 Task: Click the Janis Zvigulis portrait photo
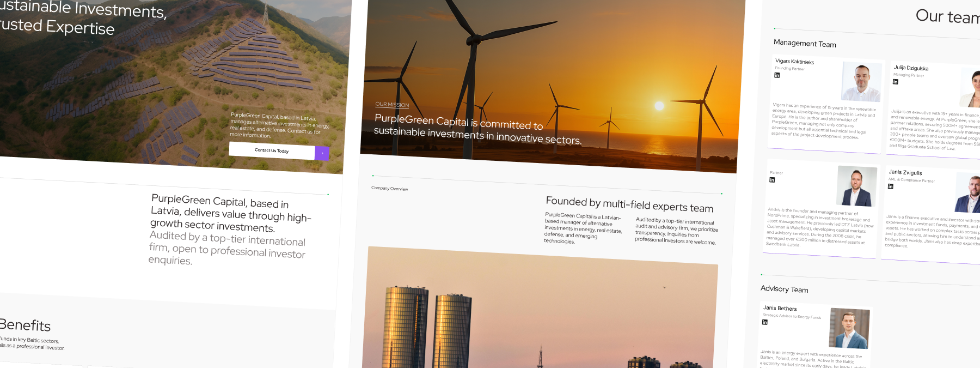point(967,193)
